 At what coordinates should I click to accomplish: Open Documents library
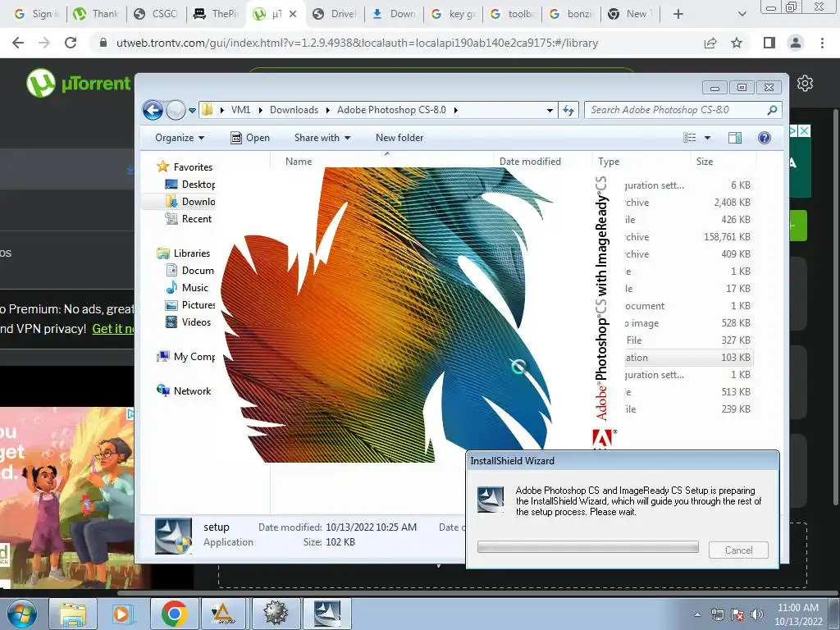point(190,271)
